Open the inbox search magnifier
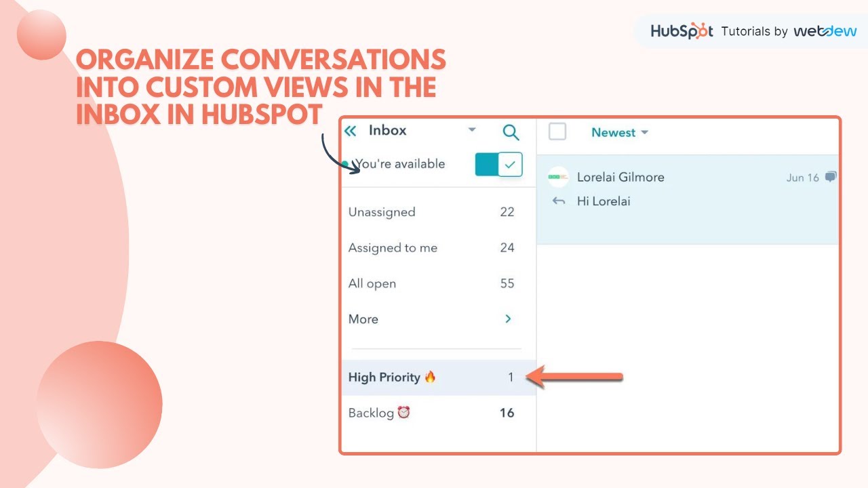 (511, 132)
